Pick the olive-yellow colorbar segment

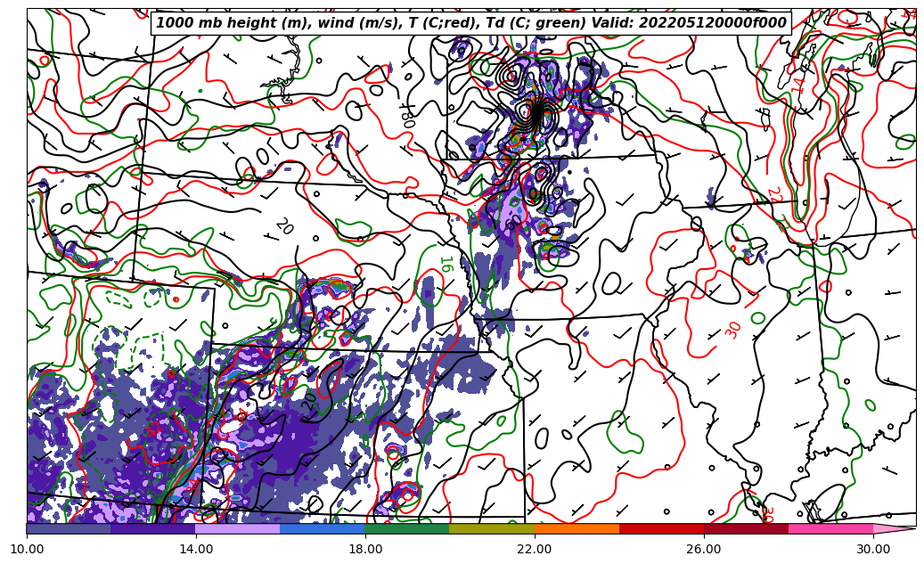(x=491, y=528)
